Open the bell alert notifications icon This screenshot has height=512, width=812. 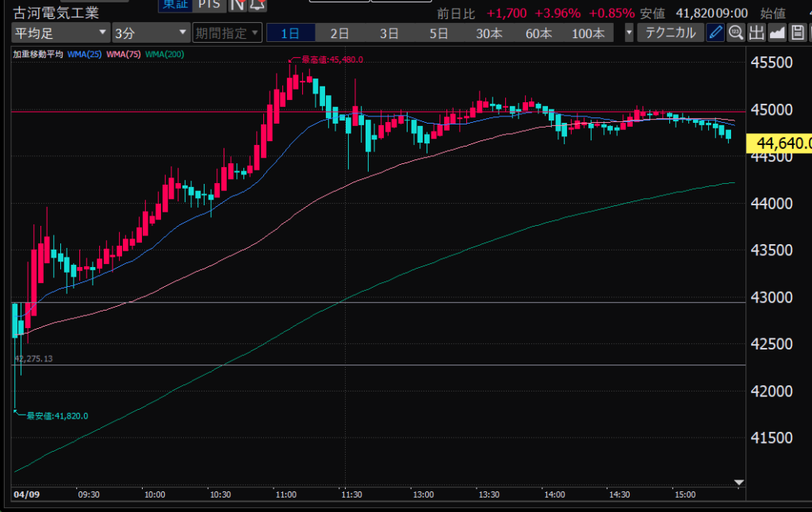click(x=256, y=6)
